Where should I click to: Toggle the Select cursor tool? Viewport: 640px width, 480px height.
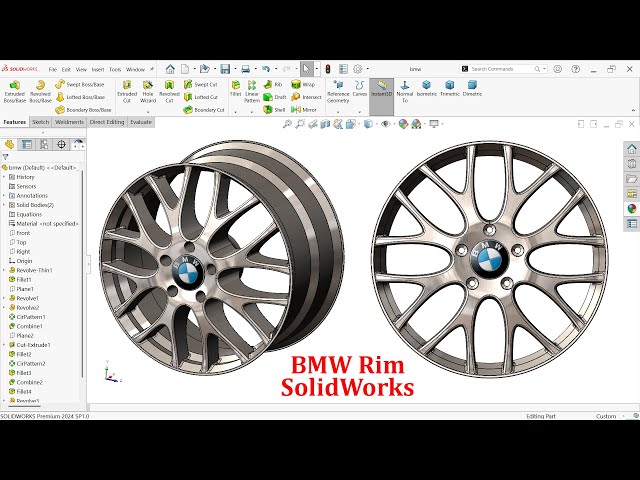click(307, 69)
